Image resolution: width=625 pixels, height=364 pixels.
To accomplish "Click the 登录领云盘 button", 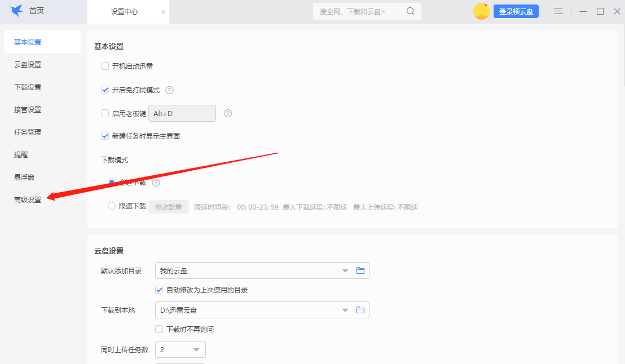I will (516, 11).
